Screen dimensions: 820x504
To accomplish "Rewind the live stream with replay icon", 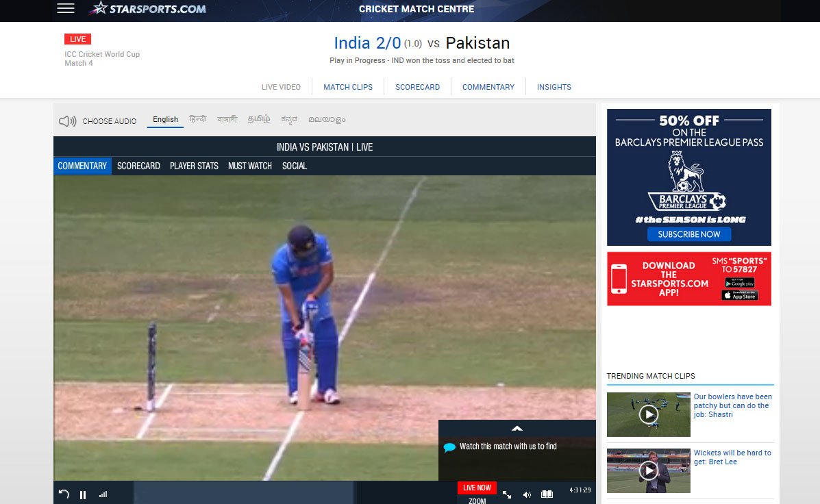I will (64, 494).
